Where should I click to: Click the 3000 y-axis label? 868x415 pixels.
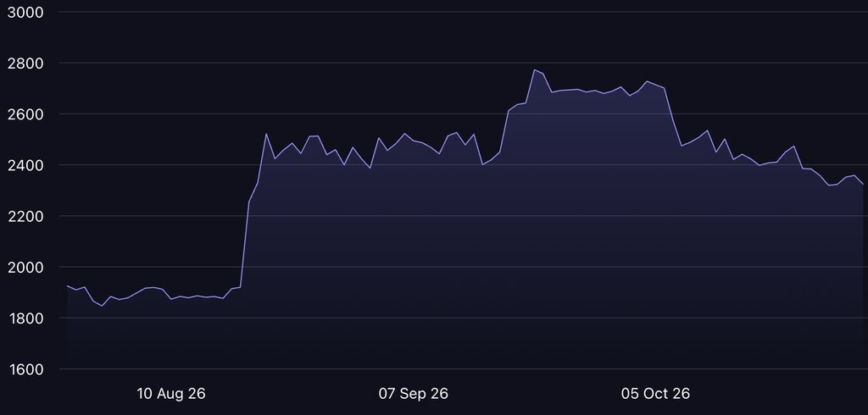25,13
